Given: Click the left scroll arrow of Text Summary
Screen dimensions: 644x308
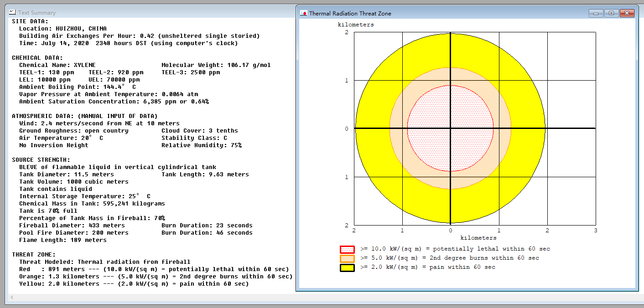Looking at the screenshot, I should click(11, 298).
